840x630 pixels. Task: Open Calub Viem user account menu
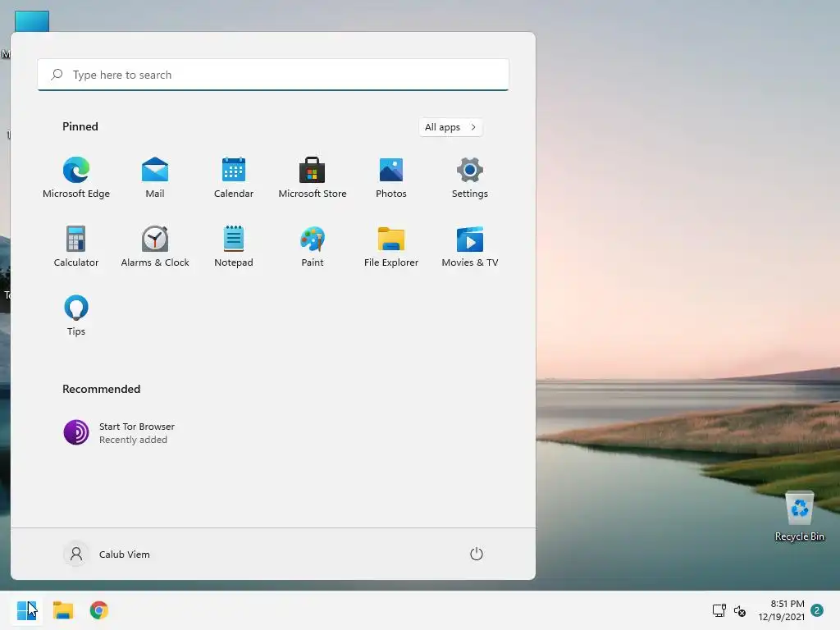pos(107,554)
